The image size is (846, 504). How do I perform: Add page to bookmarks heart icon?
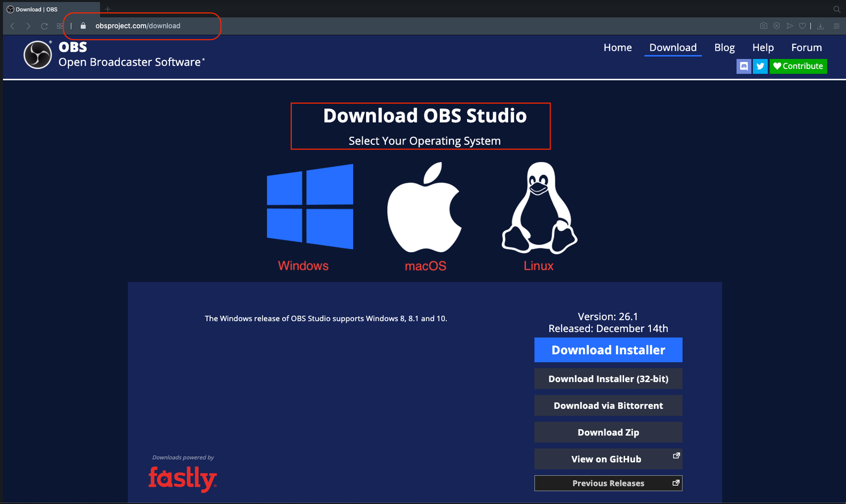(802, 26)
